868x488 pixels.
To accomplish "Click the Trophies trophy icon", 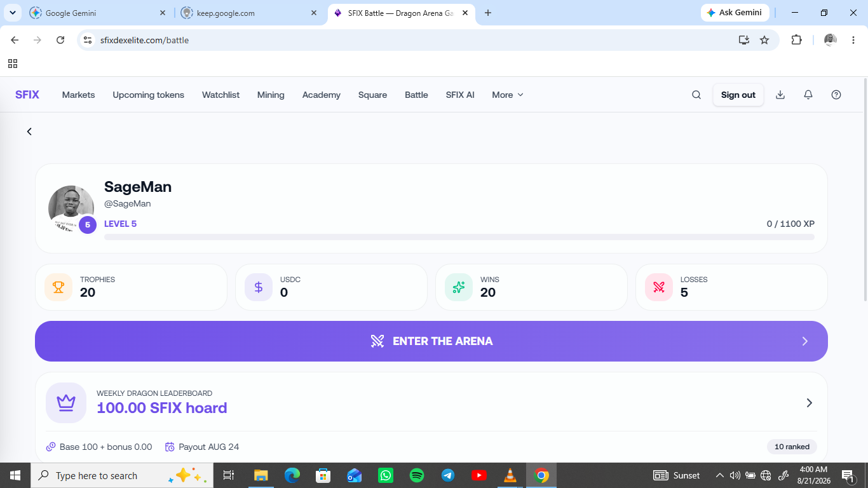I will [58, 287].
